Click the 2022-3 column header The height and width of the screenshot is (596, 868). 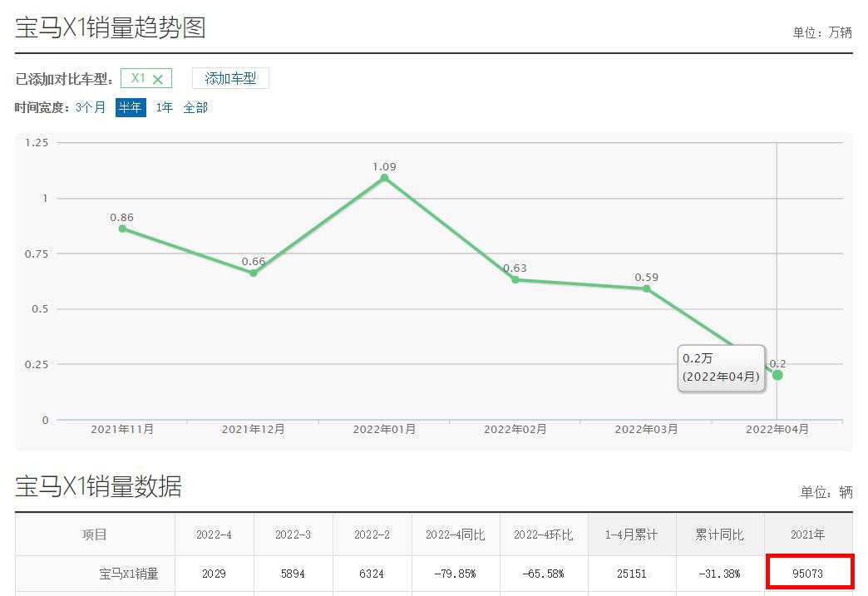coord(293,534)
